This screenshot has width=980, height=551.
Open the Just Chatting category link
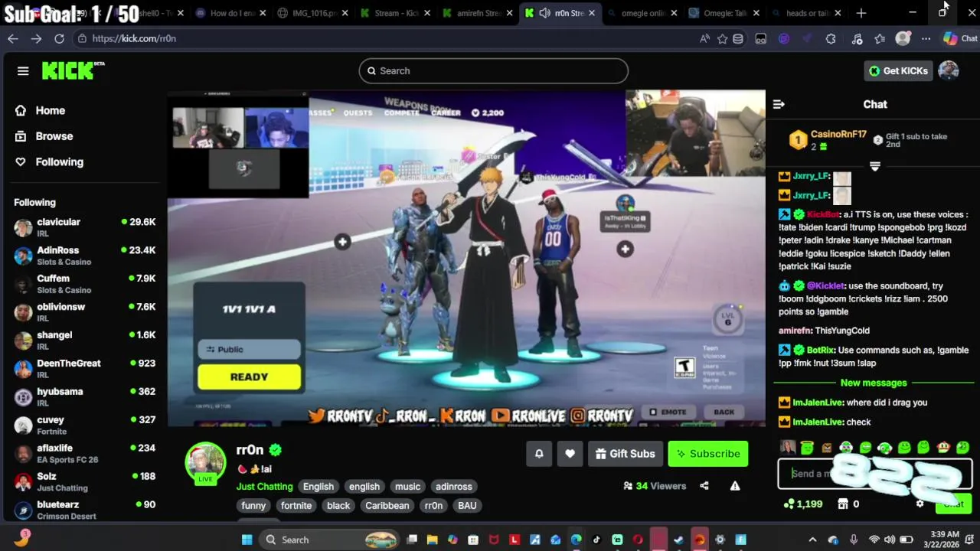click(x=264, y=487)
